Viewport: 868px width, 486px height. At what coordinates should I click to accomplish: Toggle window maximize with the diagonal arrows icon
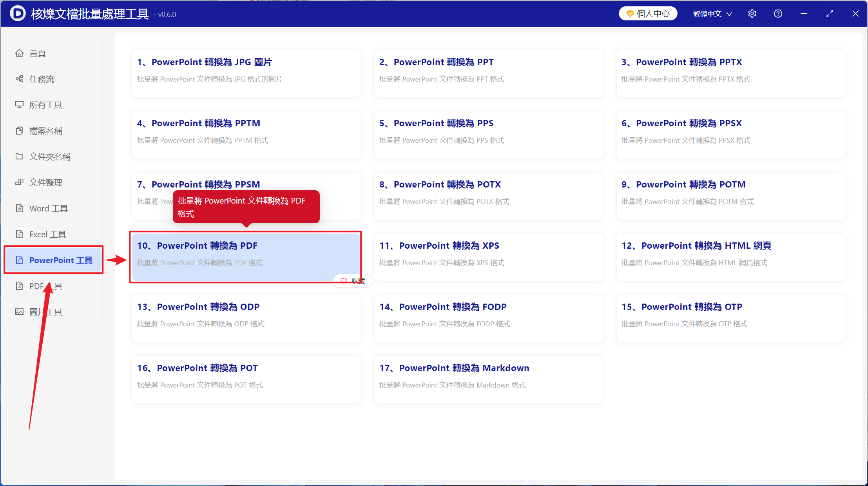830,14
